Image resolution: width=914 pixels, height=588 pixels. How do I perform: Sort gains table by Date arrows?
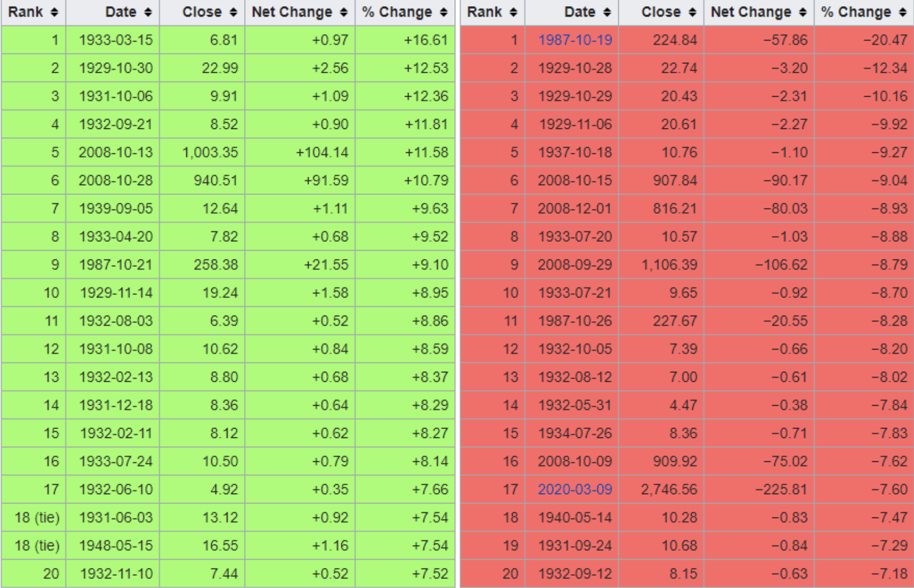tap(147, 12)
